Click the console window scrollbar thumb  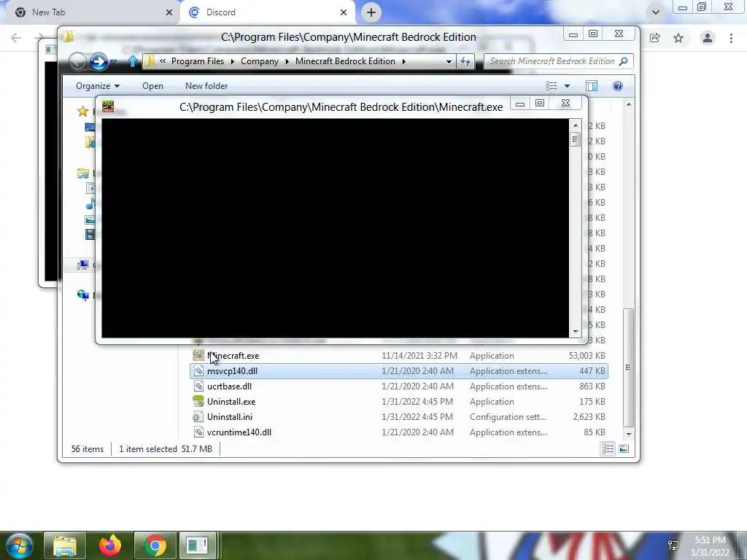575,139
